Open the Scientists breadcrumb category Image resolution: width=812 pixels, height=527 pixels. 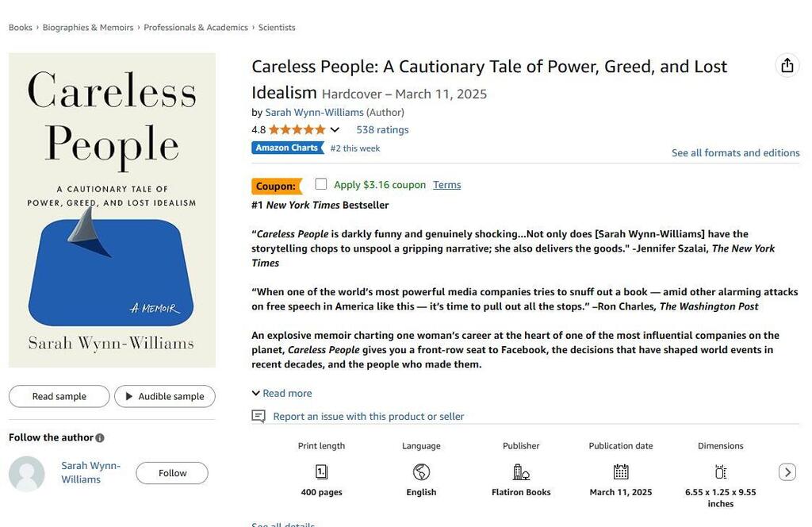(x=277, y=28)
